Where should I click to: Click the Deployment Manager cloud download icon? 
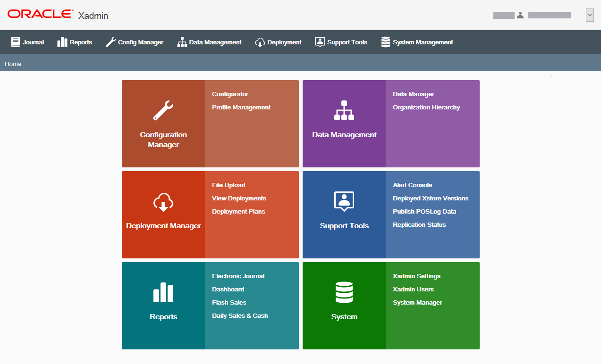pyautogui.click(x=163, y=202)
